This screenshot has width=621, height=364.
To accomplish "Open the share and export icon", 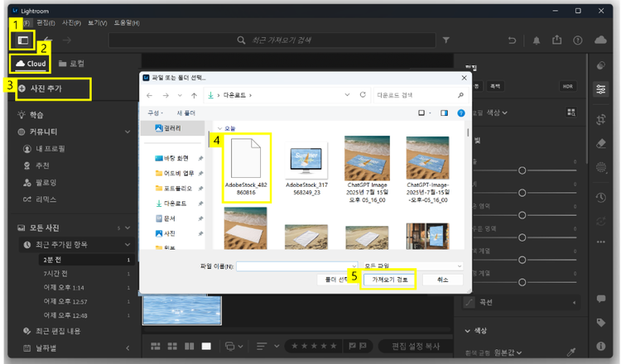I will tap(557, 40).
